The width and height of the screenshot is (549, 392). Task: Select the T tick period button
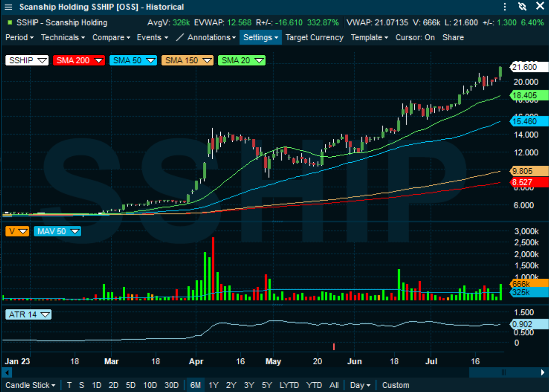(x=69, y=385)
